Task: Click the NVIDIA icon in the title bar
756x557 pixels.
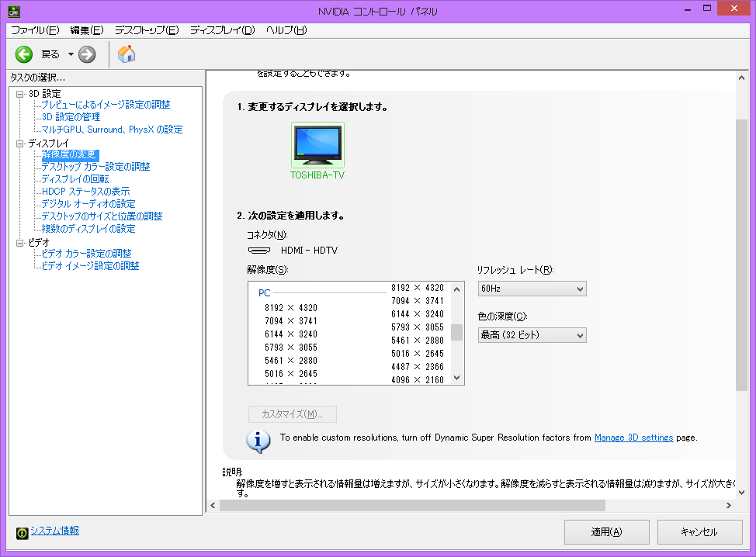Action: pos(14,11)
